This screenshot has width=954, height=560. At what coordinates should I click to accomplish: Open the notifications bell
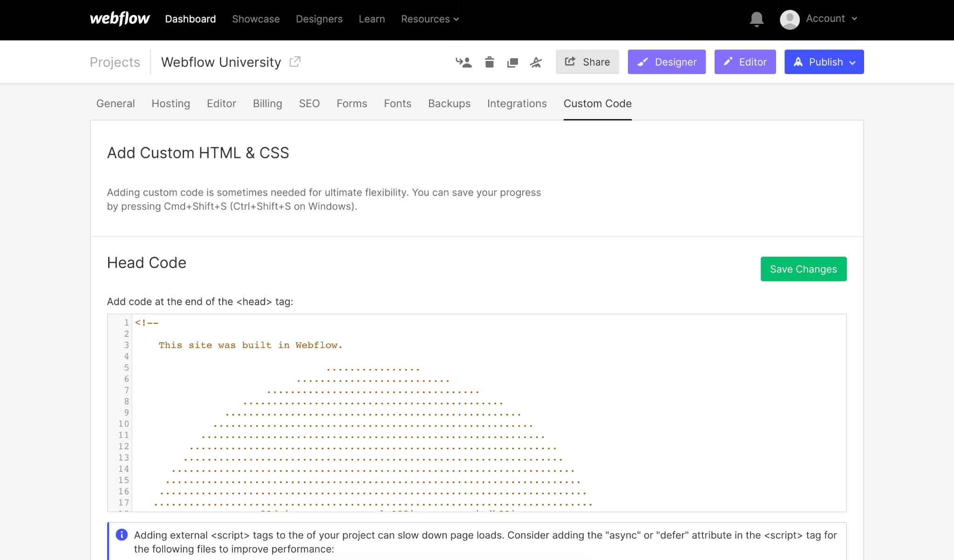tap(756, 20)
